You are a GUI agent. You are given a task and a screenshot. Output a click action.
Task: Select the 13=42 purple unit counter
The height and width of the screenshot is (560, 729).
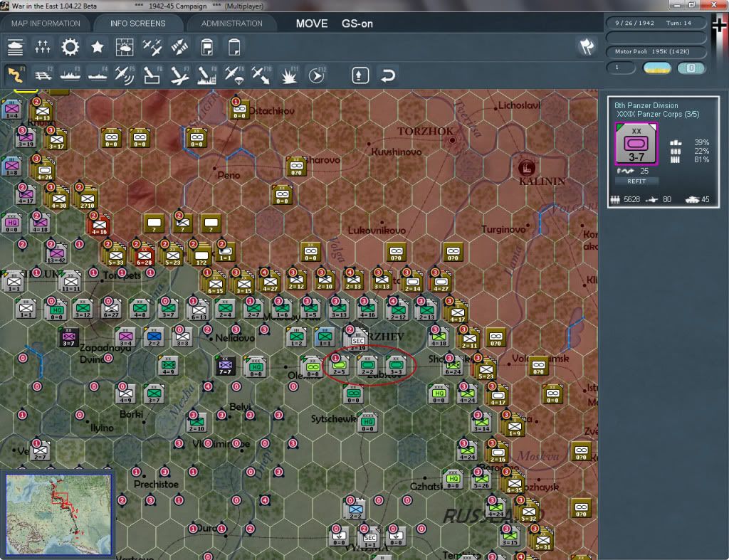point(57,254)
